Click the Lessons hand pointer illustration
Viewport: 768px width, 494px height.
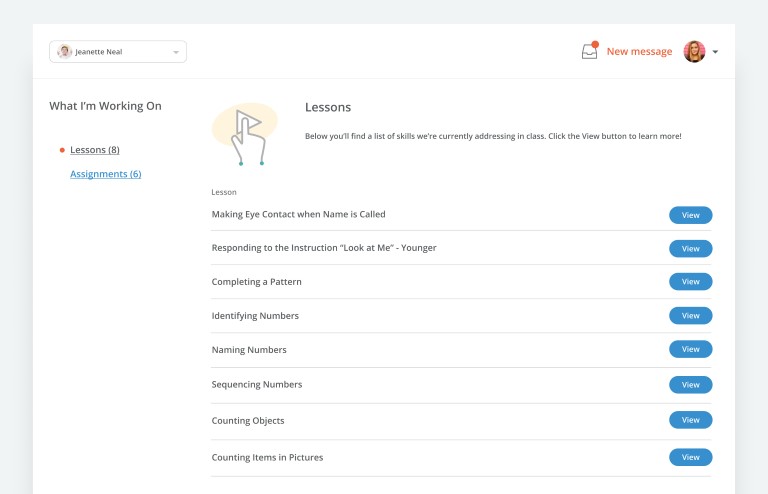(245, 134)
